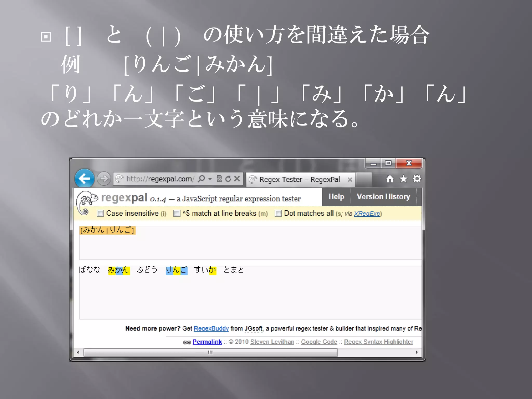This screenshot has height=399, width=532.
Task: Click the word とまと in test text
Action: (x=234, y=270)
